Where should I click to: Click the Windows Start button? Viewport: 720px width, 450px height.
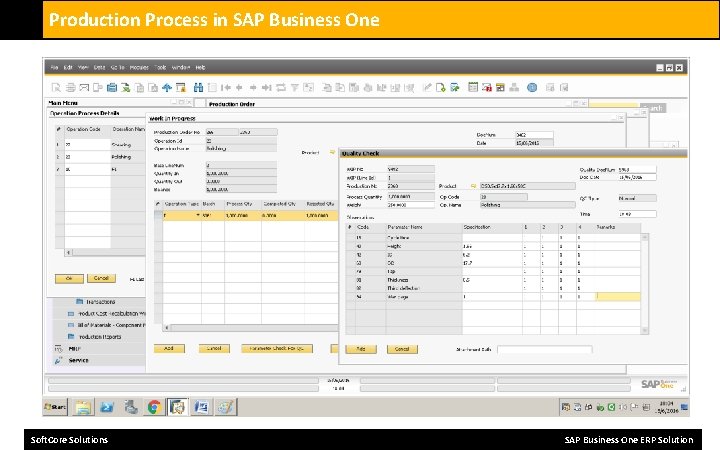click(x=55, y=407)
